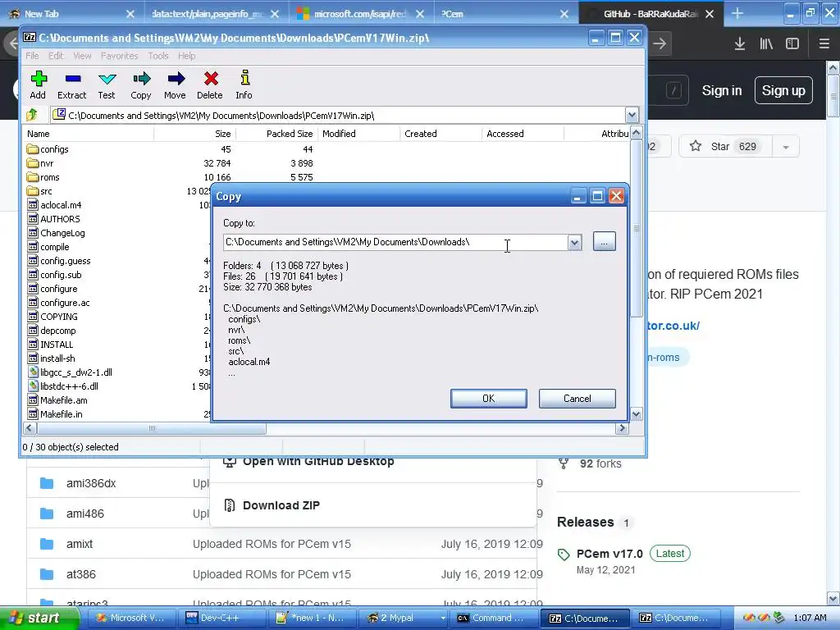Image resolution: width=840 pixels, height=630 pixels.
Task: Switch to the New Tab browser tab
Action: (72, 14)
